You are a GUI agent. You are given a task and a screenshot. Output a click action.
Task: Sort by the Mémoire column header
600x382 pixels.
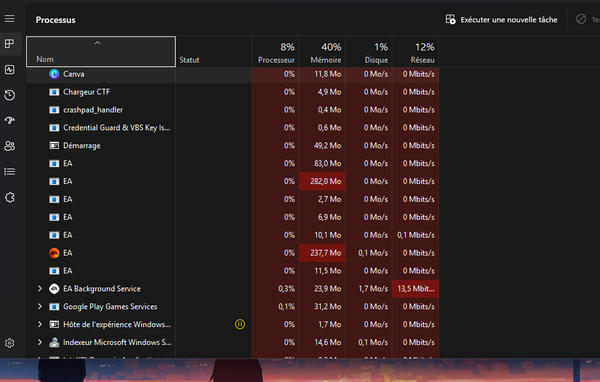[322, 52]
